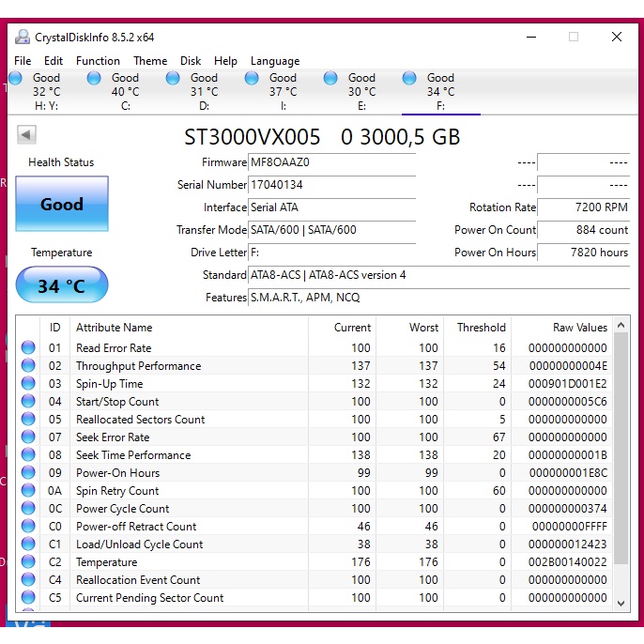Click the status icon for Load/Unload Cycle Count
644x644 pixels.
tap(28, 544)
